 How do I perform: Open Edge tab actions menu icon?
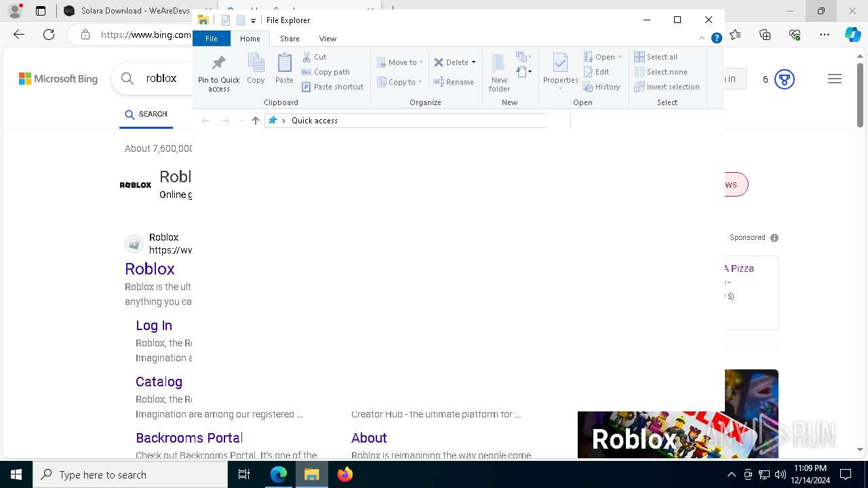[41, 11]
